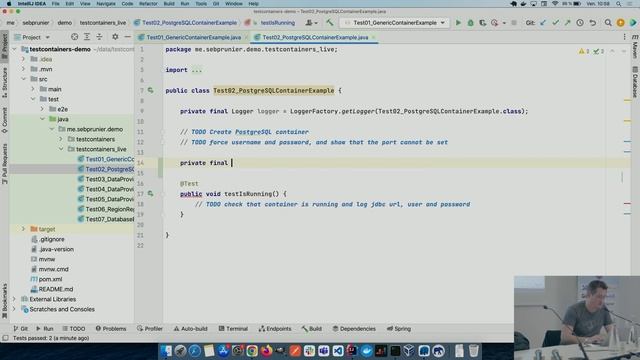This screenshot has height=360, width=640.
Task: Open the Problems tool window
Action: point(111,329)
